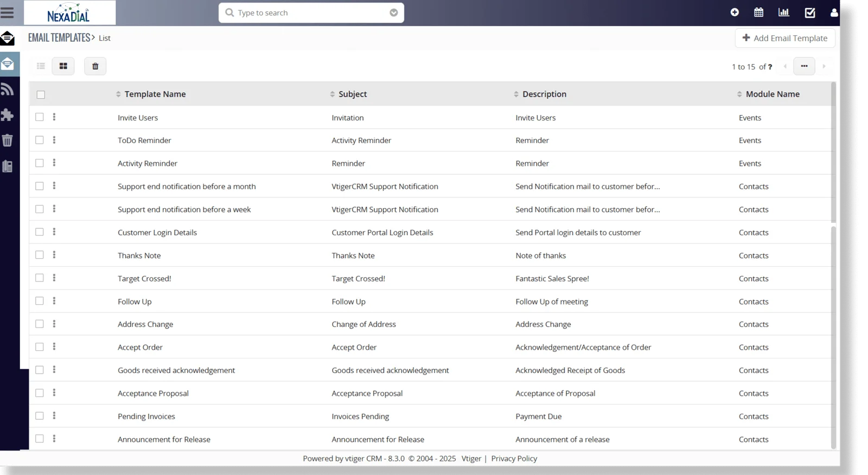
Task: Check the ToDo Reminder row checkbox
Action: 40,140
